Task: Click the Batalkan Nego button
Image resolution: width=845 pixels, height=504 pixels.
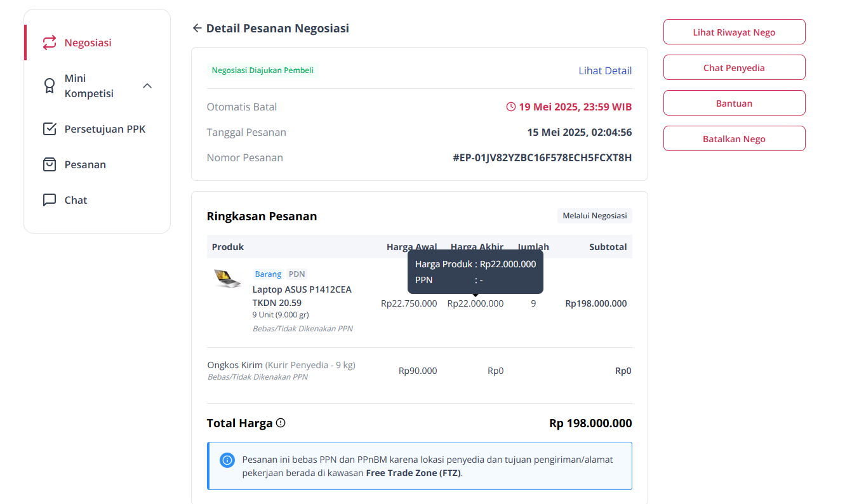Action: click(735, 138)
